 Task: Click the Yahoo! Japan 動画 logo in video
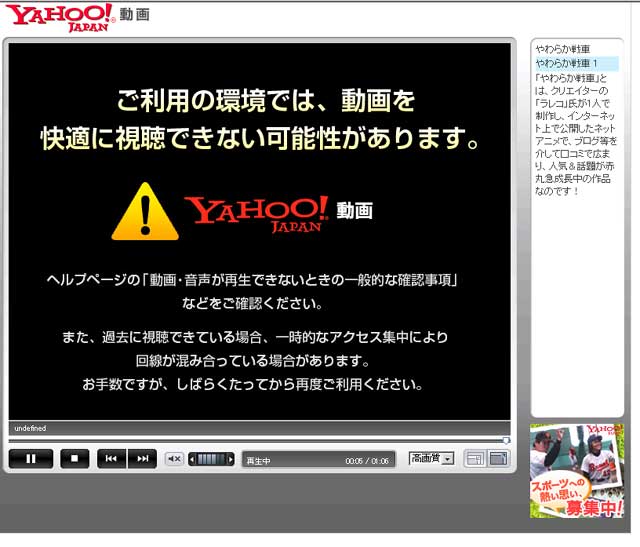278,214
